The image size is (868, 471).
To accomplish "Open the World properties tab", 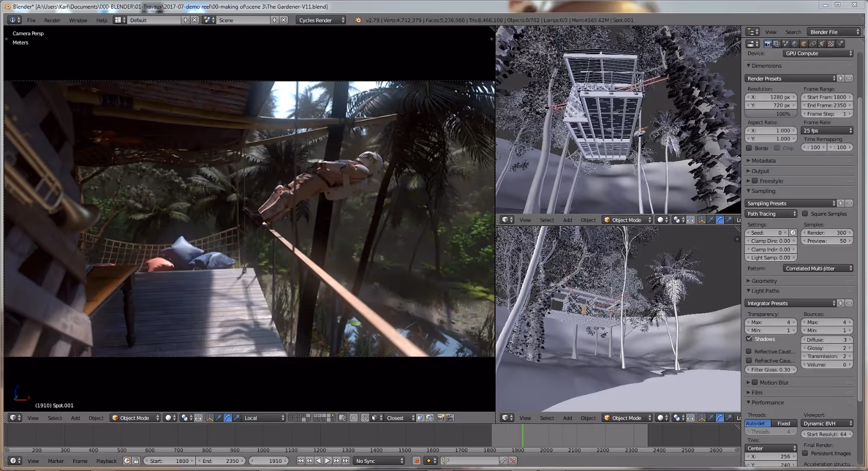I will [x=795, y=44].
